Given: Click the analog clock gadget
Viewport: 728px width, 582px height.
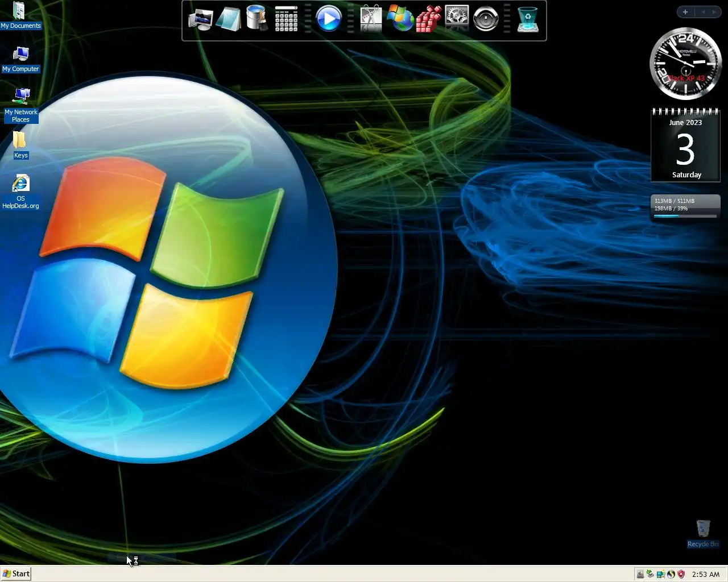Looking at the screenshot, I should tap(686, 64).
